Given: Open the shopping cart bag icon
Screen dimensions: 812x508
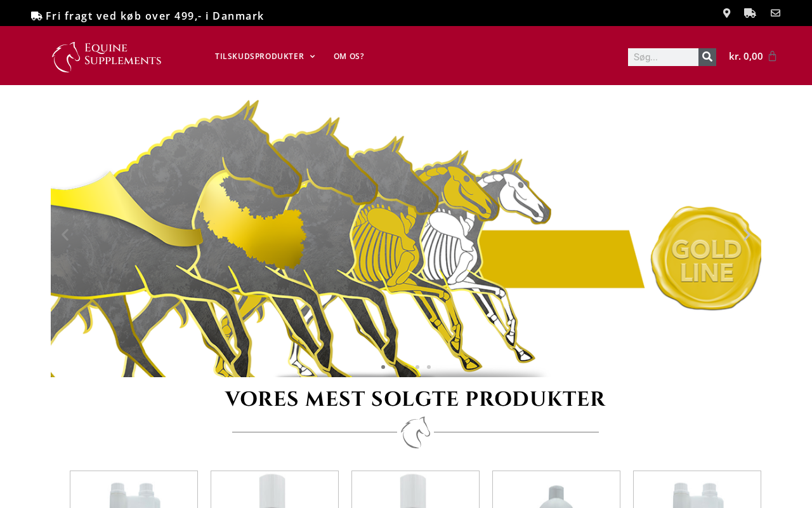Looking at the screenshot, I should coord(772,56).
